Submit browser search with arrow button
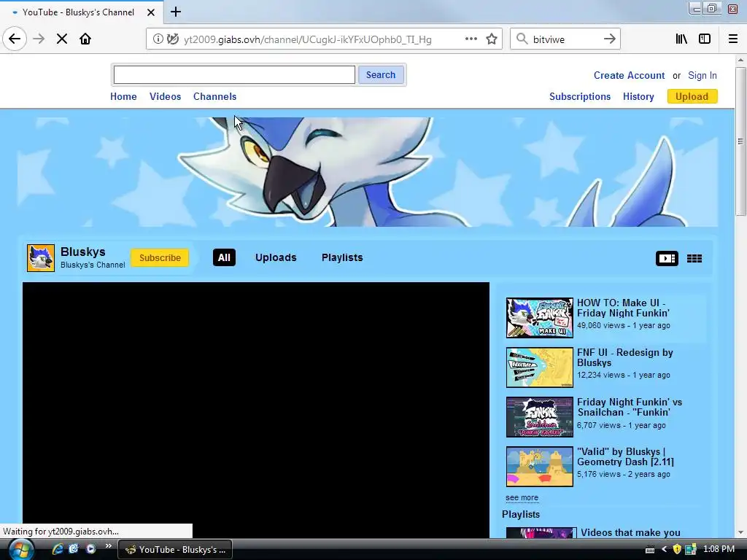Viewport: 747px width, 560px height. [609, 39]
